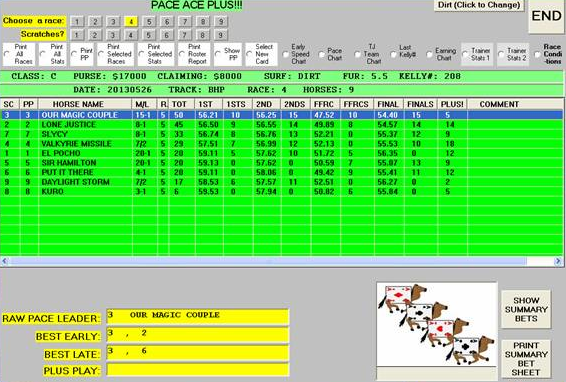Select the VALKYRIE MISSILE row
The height and width of the screenshot is (382, 566).
click(282, 144)
